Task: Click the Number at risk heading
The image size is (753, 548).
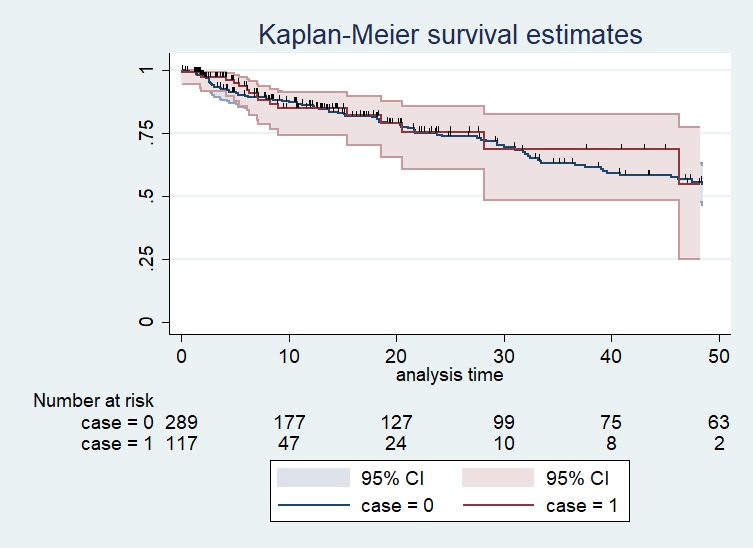Action: pyautogui.click(x=93, y=400)
